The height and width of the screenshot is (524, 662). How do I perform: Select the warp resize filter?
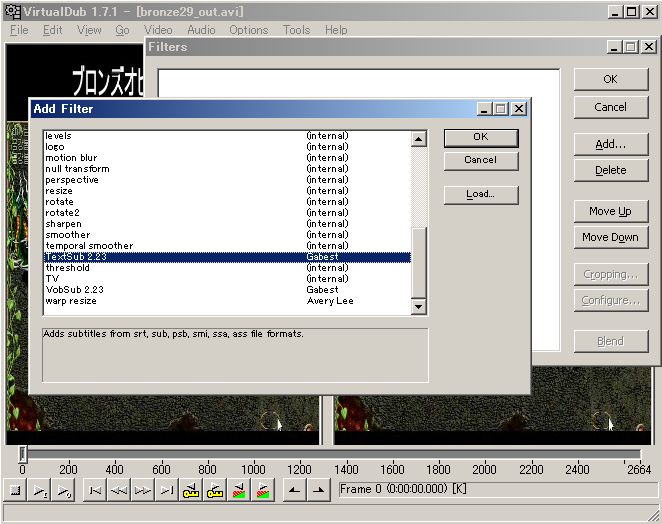point(228,301)
